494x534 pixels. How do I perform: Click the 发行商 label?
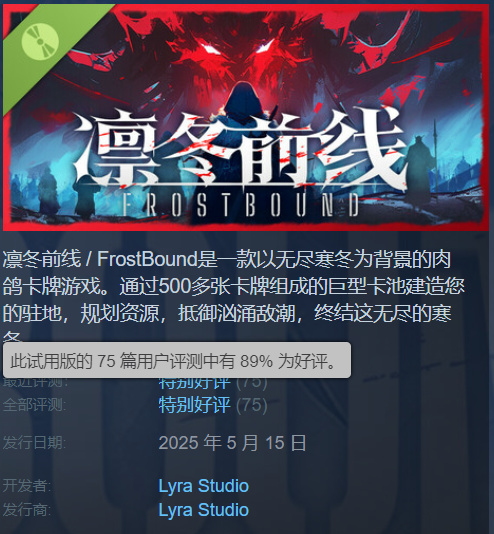pyautogui.click(x=27, y=510)
